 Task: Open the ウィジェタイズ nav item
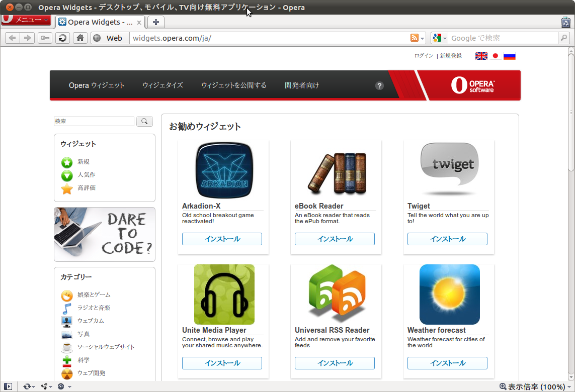pos(163,85)
